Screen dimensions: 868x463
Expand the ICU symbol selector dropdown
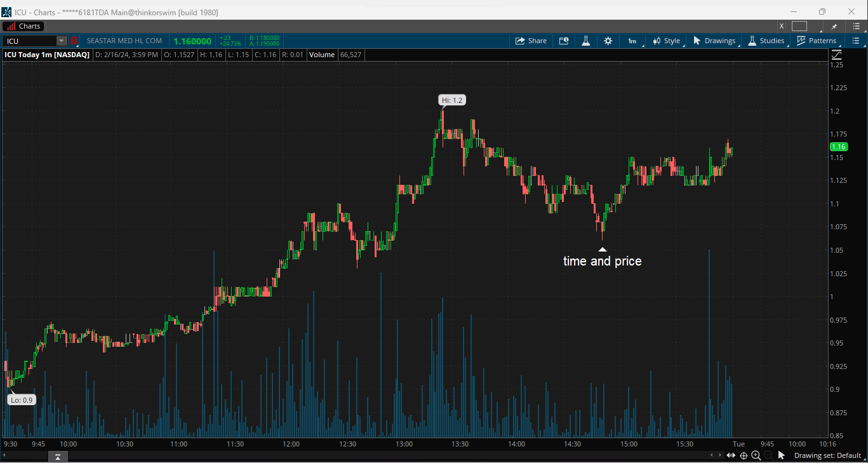click(62, 41)
